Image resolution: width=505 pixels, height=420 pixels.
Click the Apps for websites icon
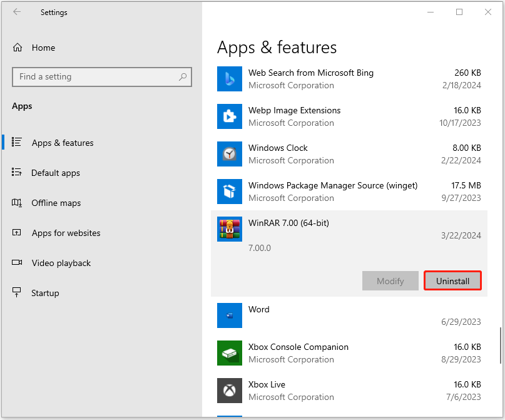pos(16,233)
